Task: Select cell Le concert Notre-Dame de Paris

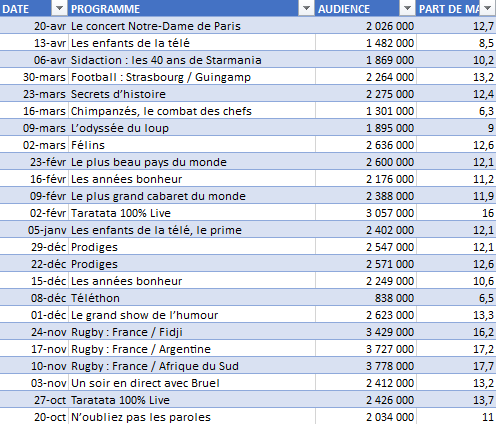Action: point(192,26)
